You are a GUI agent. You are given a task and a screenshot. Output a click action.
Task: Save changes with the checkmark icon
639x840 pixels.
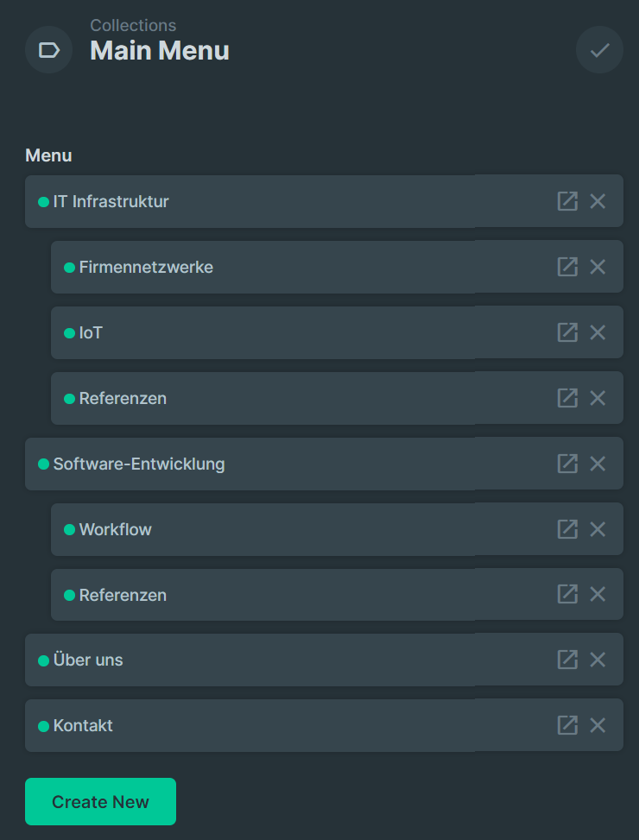pos(598,49)
